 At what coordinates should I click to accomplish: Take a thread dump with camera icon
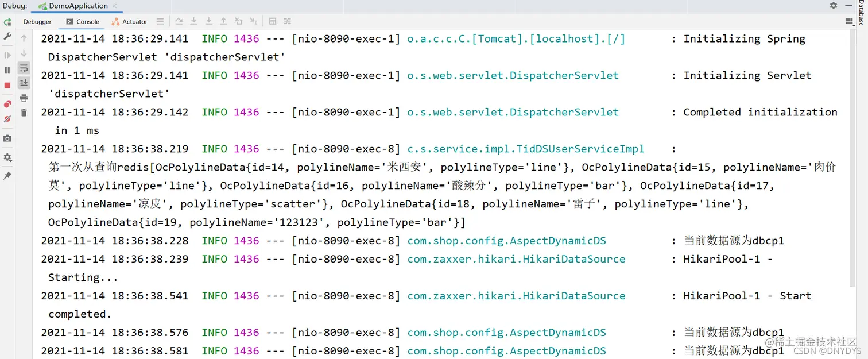click(7, 138)
